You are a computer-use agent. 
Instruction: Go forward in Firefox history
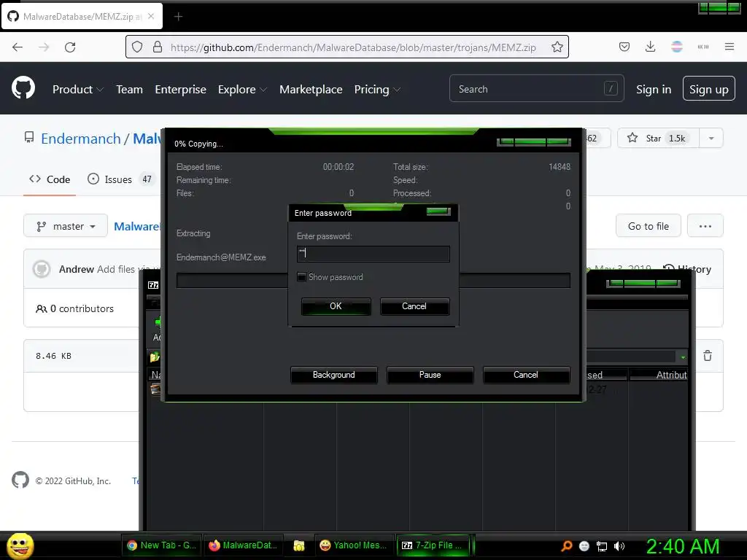(44, 47)
